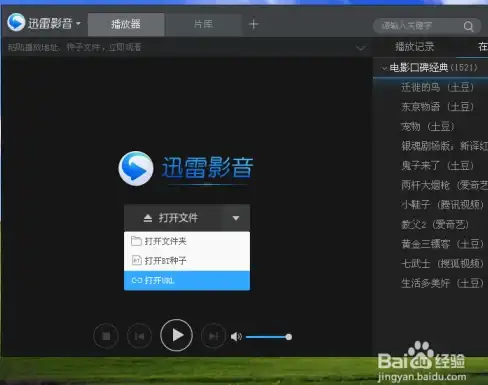
Task: Switch to the 片库 tab
Action: point(203,24)
